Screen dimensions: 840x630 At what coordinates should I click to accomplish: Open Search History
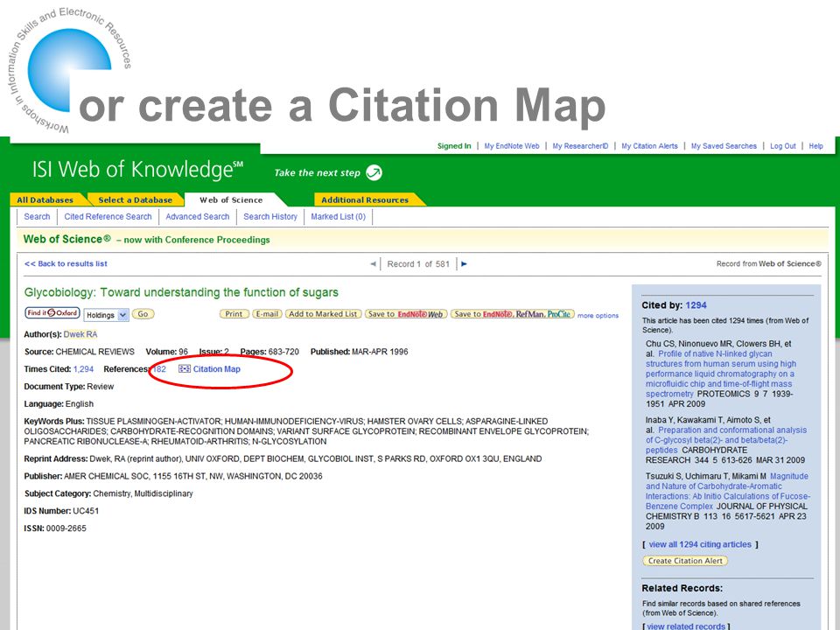[x=270, y=216]
